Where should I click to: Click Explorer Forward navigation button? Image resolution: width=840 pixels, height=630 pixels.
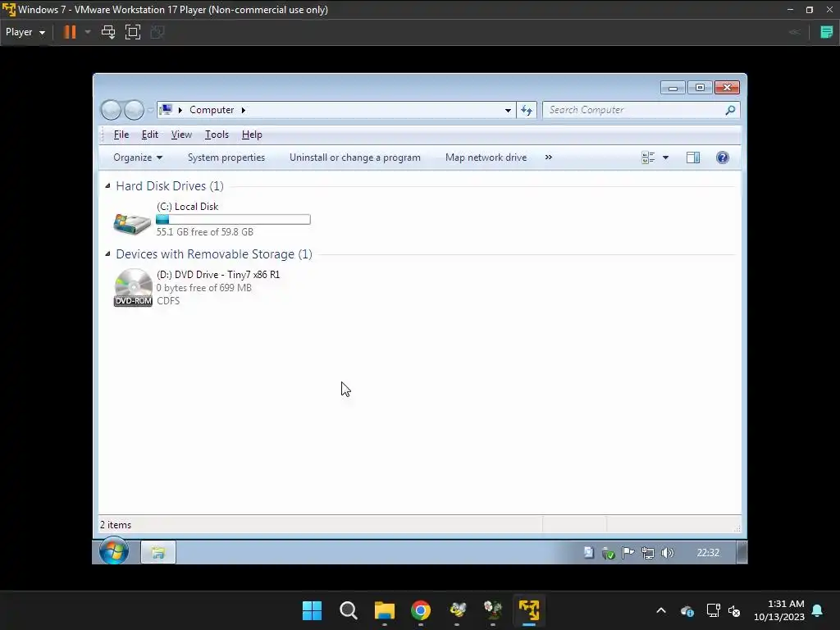pos(134,110)
